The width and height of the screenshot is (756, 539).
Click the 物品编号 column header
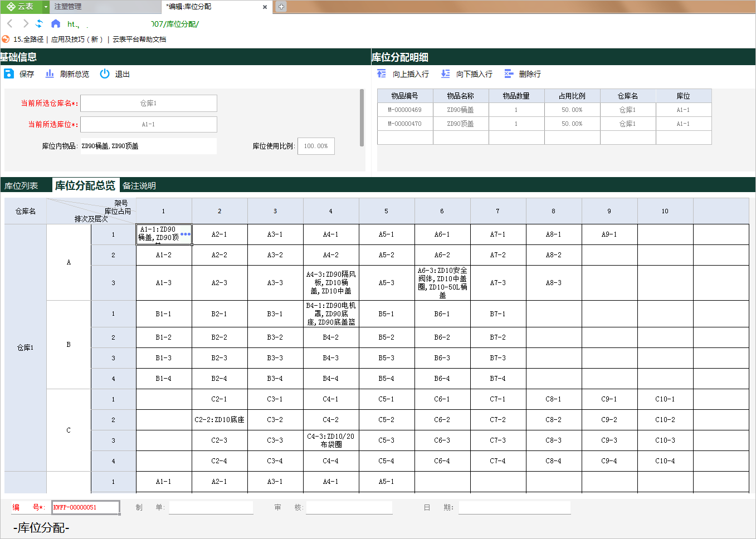[x=405, y=96]
